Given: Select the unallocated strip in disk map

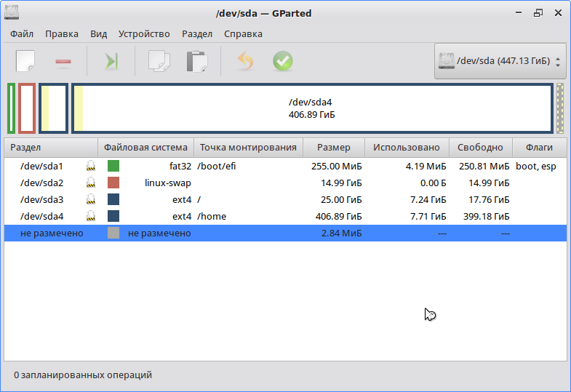Looking at the screenshot, I should (x=560, y=108).
